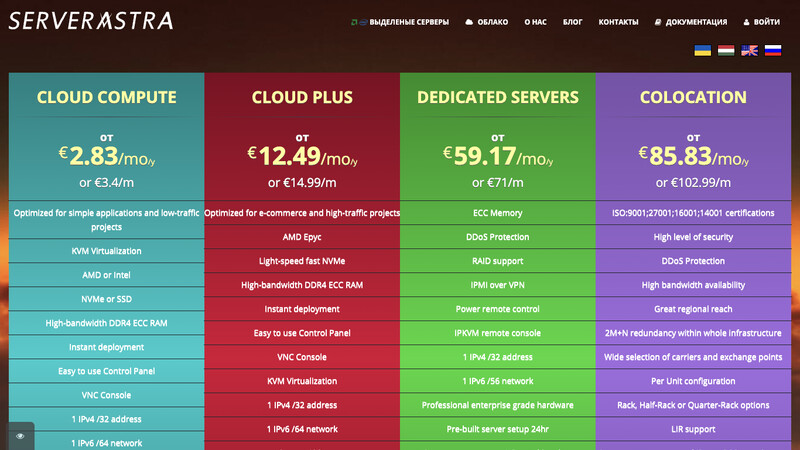This screenshot has width=800, height=450.
Task: Click the book icon beside ДОКУМЕНТАЦИЯ
Action: 658,21
